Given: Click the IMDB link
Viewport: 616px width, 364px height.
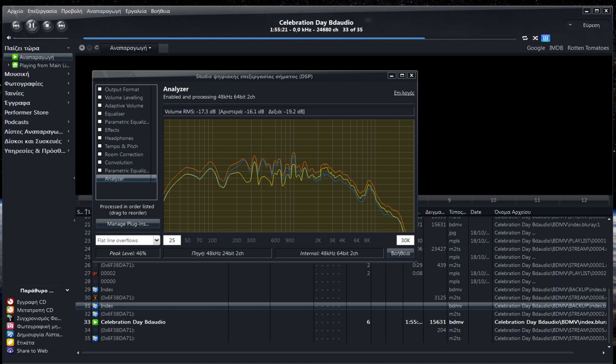Looking at the screenshot, I should tap(556, 48).
